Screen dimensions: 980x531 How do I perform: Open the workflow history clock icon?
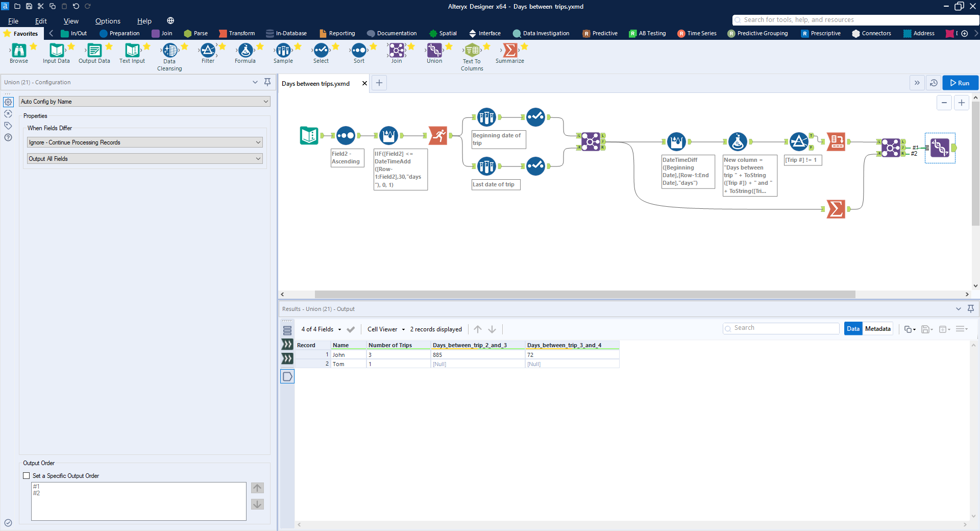(x=934, y=83)
